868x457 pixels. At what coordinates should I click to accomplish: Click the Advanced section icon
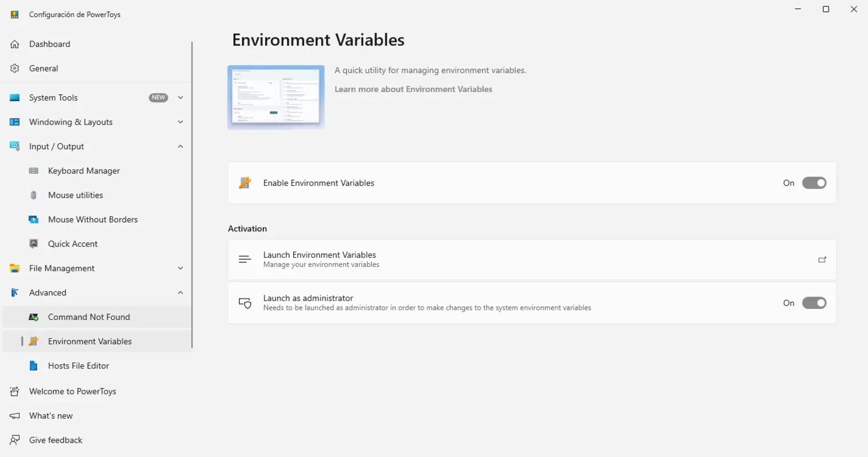(x=15, y=292)
